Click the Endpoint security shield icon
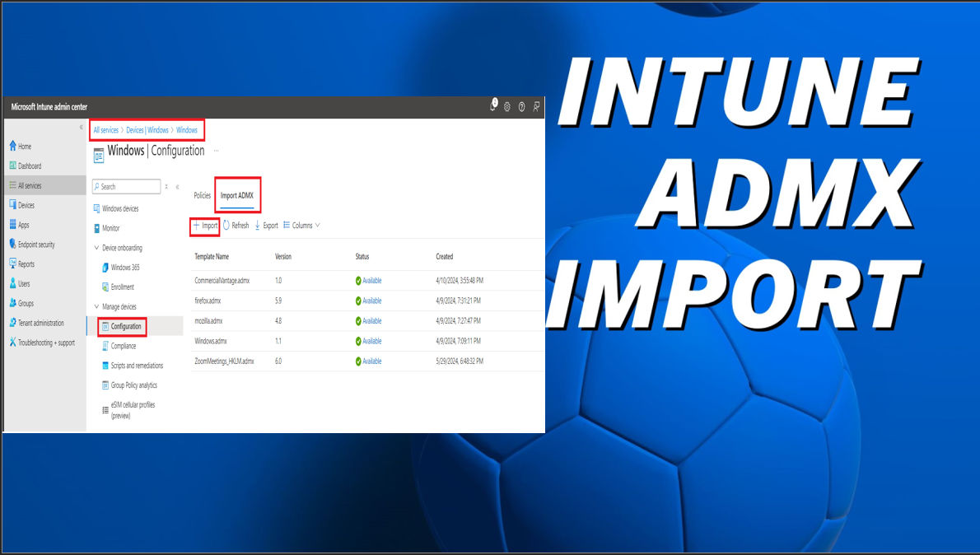 point(12,245)
